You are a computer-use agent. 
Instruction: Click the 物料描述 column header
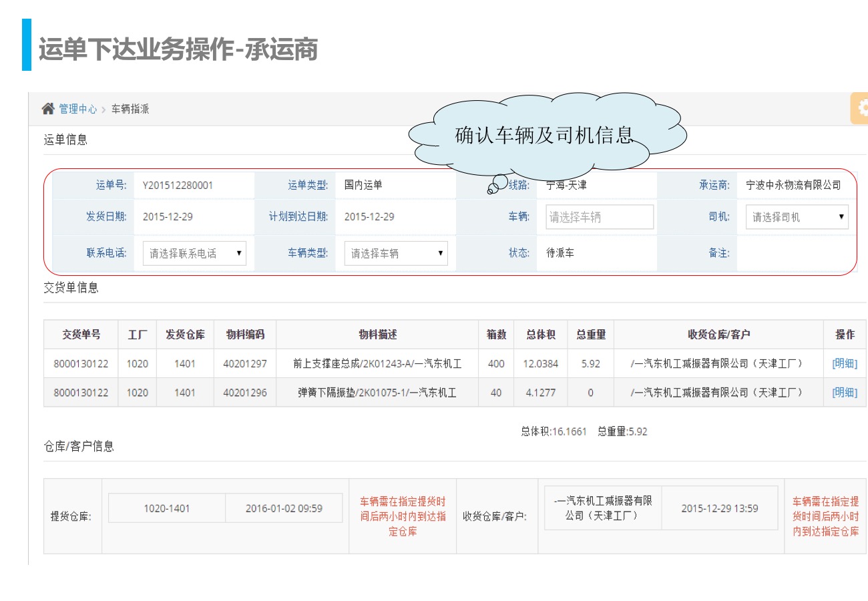(377, 335)
